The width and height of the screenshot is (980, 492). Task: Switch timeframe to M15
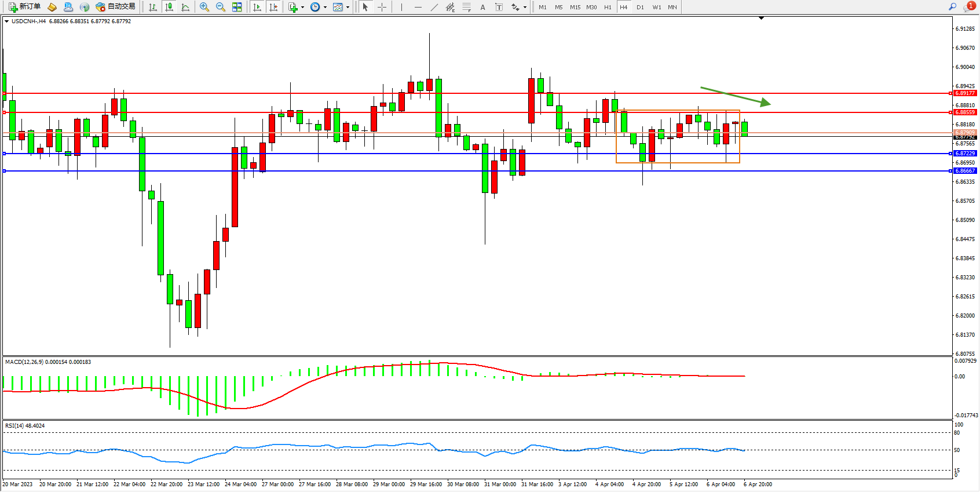[575, 7]
